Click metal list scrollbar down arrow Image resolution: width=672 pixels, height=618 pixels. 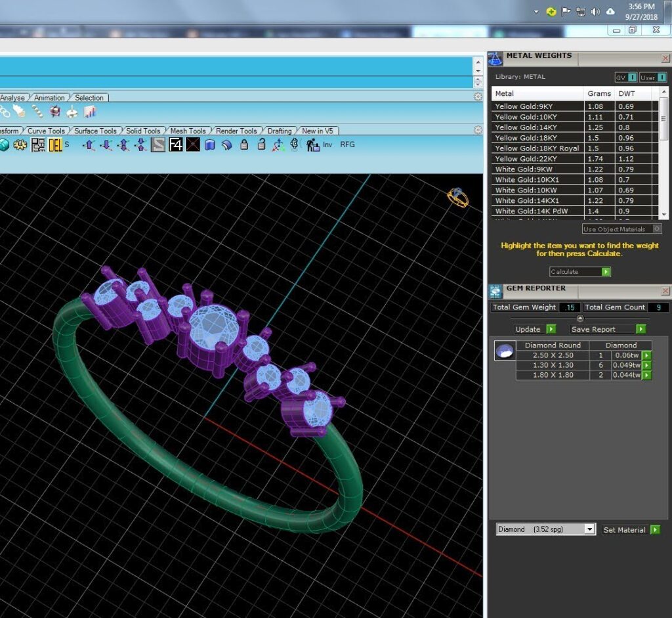pos(664,215)
